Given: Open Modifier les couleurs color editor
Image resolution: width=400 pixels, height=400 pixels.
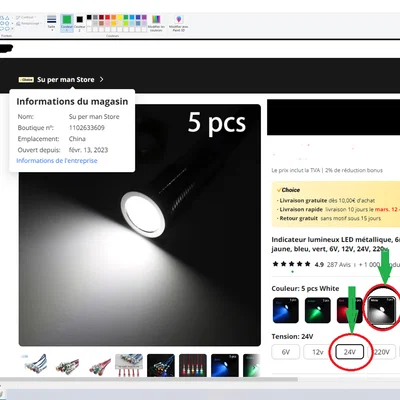Looking at the screenshot, I should 156,23.
